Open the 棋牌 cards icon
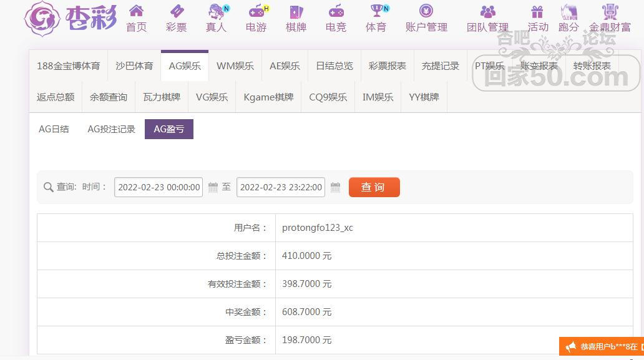The height and width of the screenshot is (360, 644). coord(296,12)
